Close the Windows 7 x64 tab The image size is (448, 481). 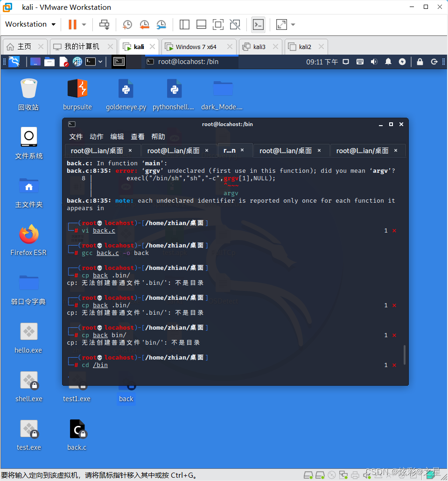(x=230, y=47)
